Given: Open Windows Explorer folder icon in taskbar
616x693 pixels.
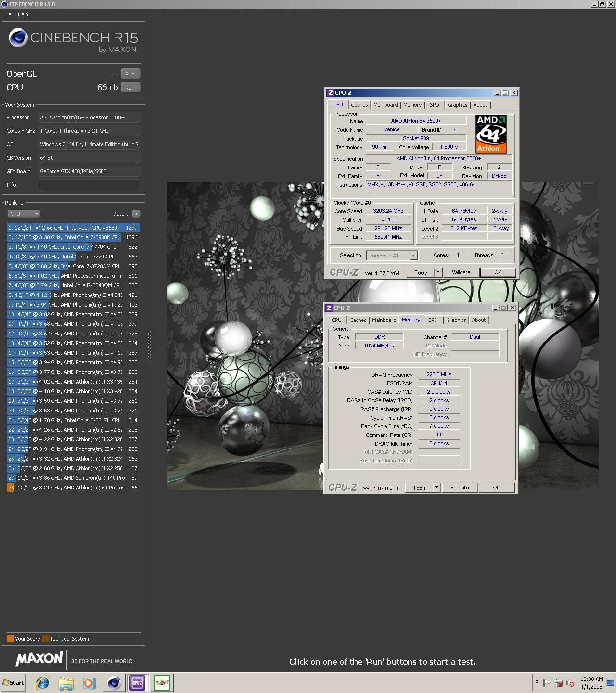Looking at the screenshot, I should coord(66,682).
